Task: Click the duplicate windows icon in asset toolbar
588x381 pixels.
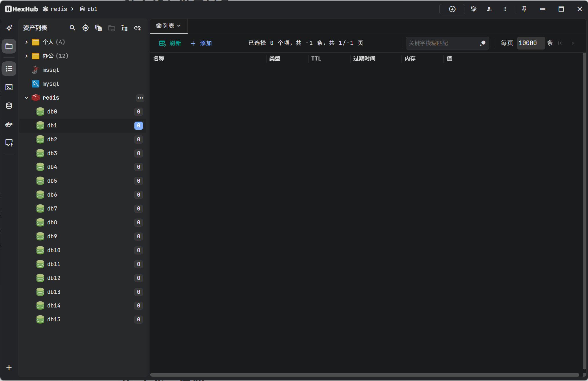Action: coord(98,28)
